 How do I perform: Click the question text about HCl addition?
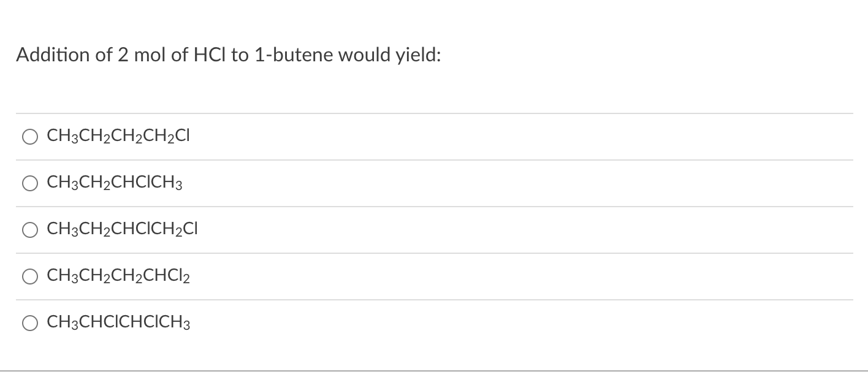pyautogui.click(x=228, y=55)
